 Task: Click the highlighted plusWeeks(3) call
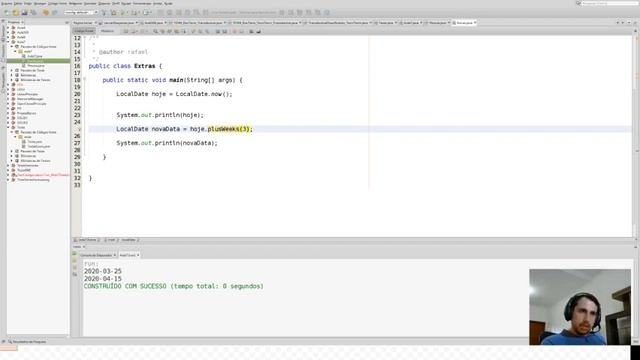click(x=229, y=129)
